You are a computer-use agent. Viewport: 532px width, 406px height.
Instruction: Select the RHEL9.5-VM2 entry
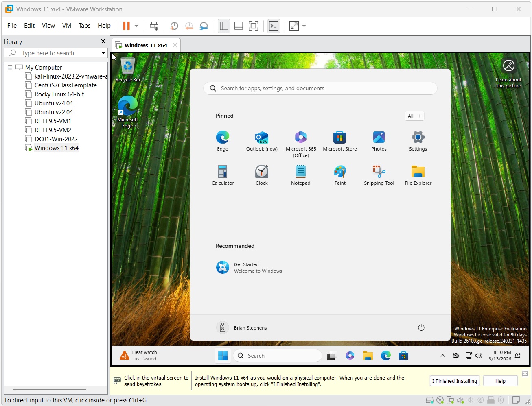pos(48,130)
